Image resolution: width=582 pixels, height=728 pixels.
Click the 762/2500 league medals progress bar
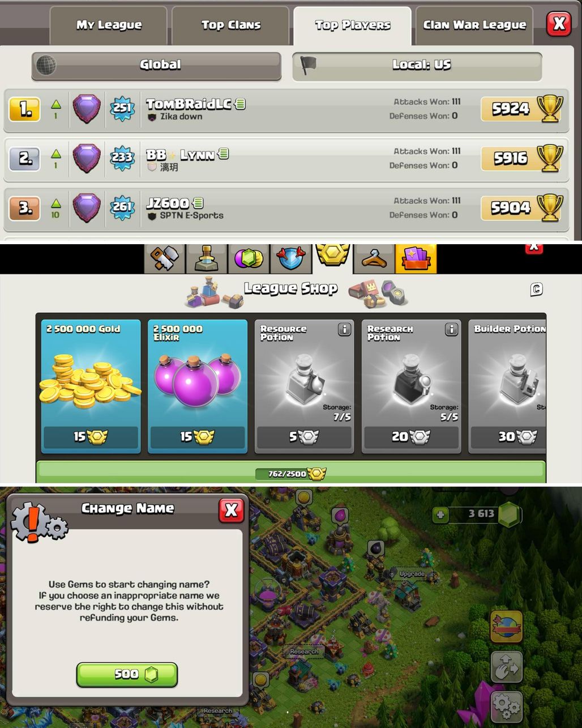coord(291,473)
